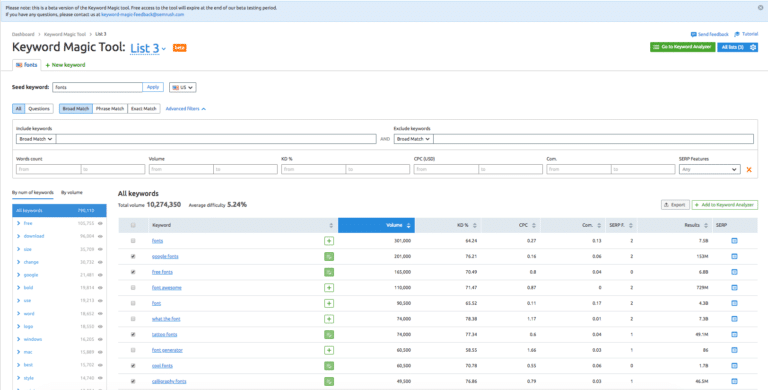The image size is (768, 390).
Task: Click the seed keyword input field
Action: (97, 87)
